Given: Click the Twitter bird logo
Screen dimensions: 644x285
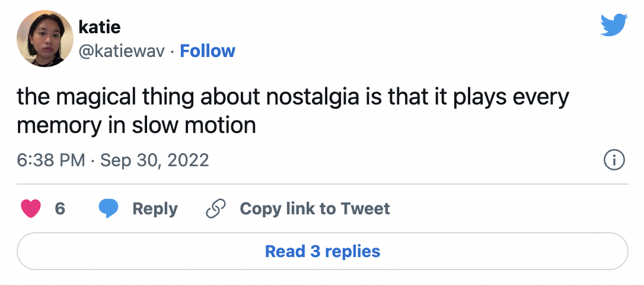Looking at the screenshot, I should 614,25.
